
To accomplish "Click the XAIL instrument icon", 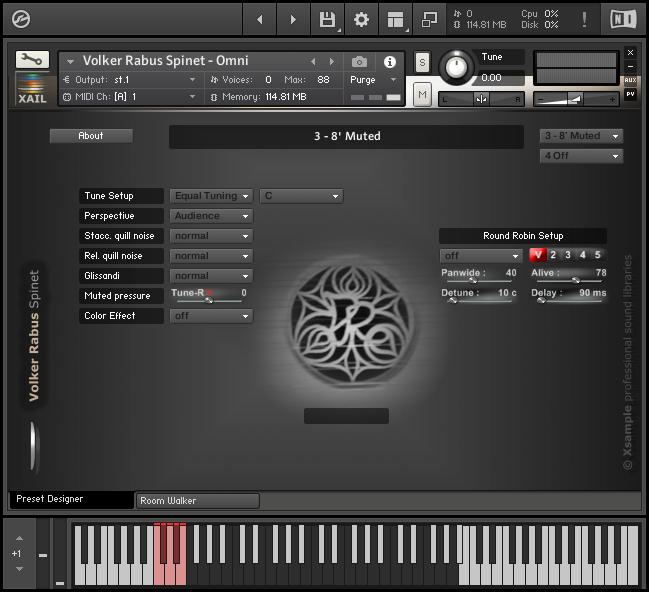I will click(32, 89).
